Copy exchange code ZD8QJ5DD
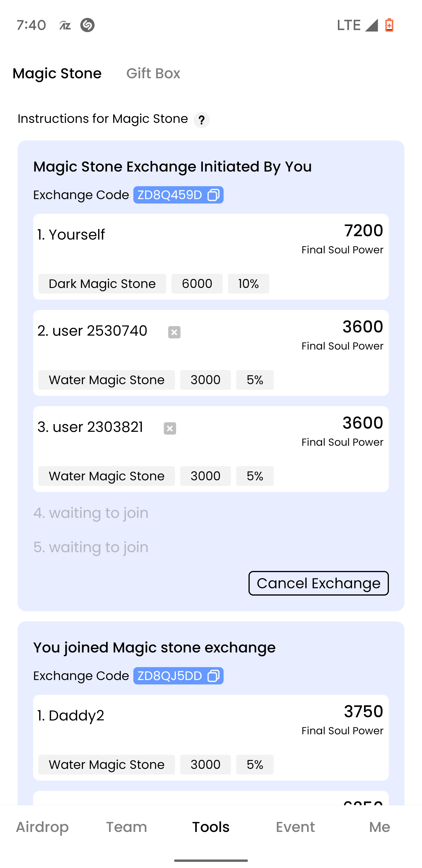Viewport: 422px width, 868px height. [214, 676]
